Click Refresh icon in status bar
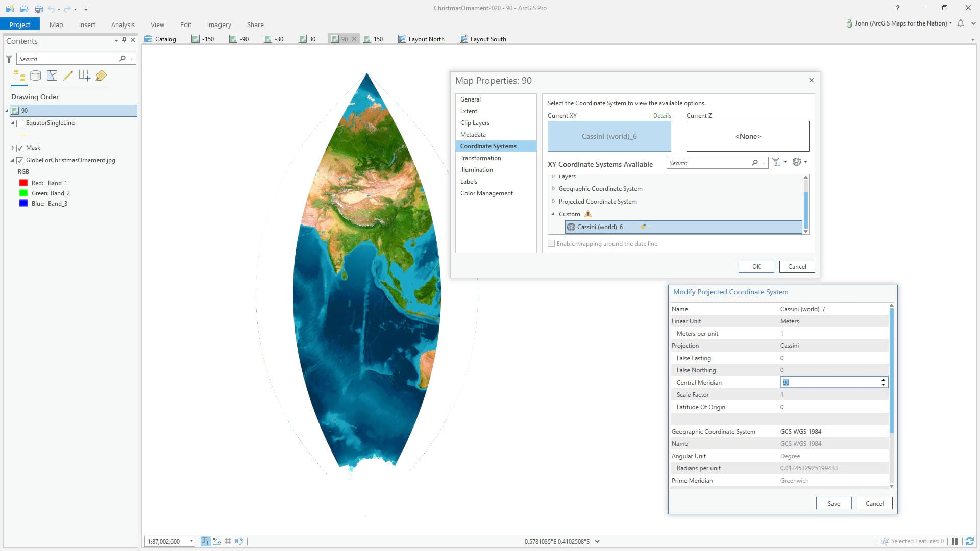Image resolution: width=980 pixels, height=551 pixels. pos(969,541)
